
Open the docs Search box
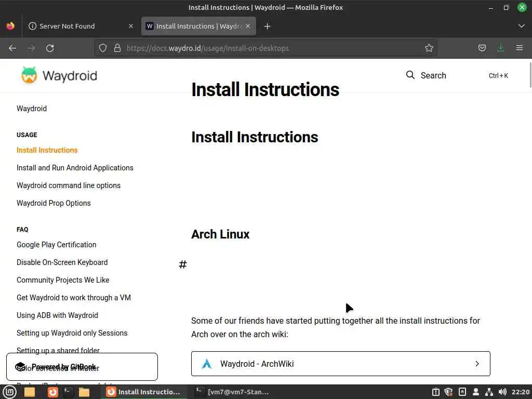[x=457, y=75]
